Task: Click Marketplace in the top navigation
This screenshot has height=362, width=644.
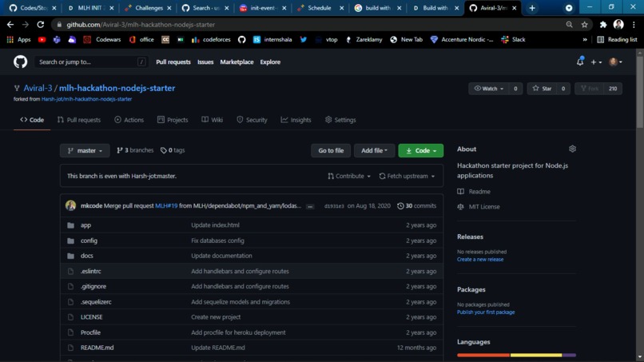Action: [237, 62]
